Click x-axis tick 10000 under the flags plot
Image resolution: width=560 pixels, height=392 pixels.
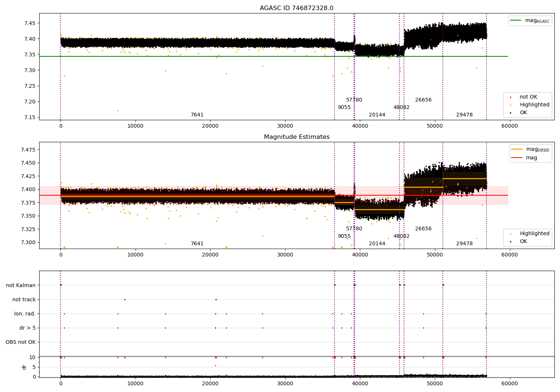tap(136, 384)
